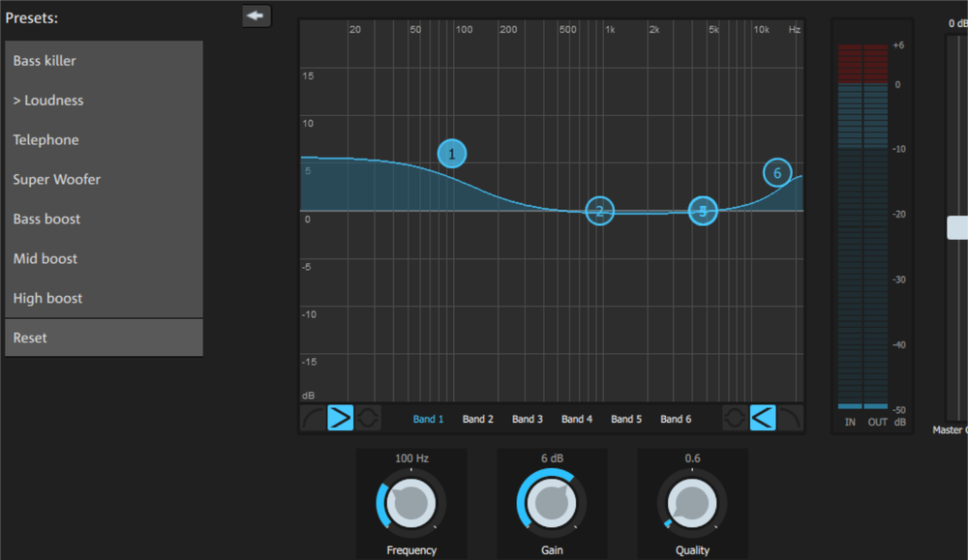Apply the Bass killer preset

[104, 61]
